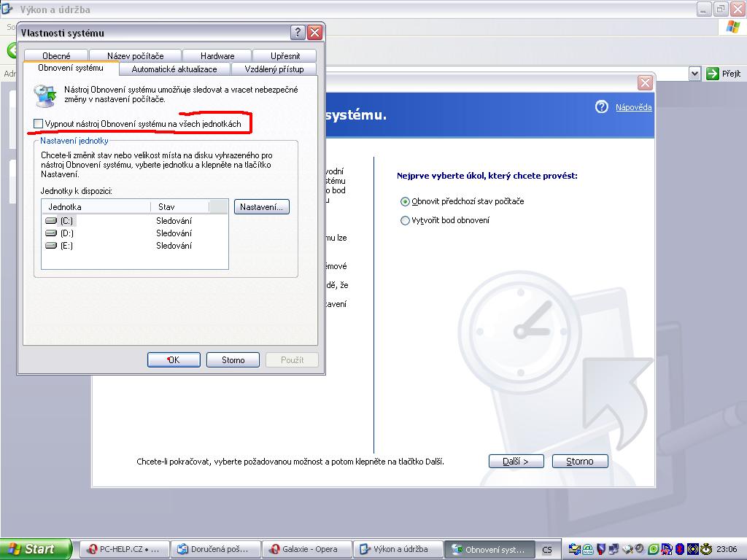Open the Hardware tab
Image resolution: width=747 pixels, height=560 pixels.
[217, 55]
